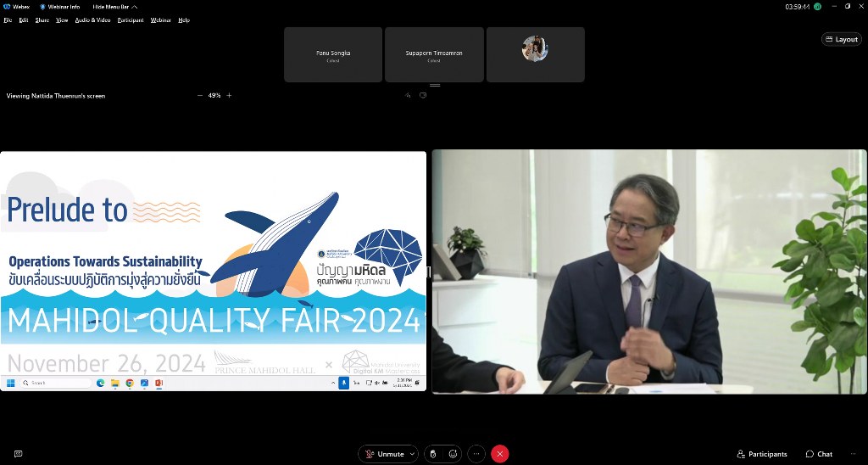Click the annotate pencil icon
The width and height of the screenshot is (868, 465).
point(408,95)
